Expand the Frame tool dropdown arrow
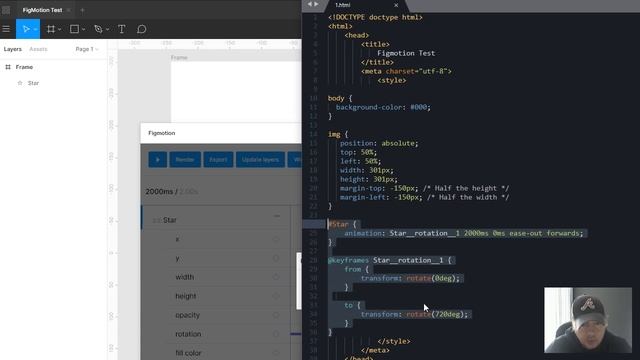The image size is (640, 360). (60, 29)
